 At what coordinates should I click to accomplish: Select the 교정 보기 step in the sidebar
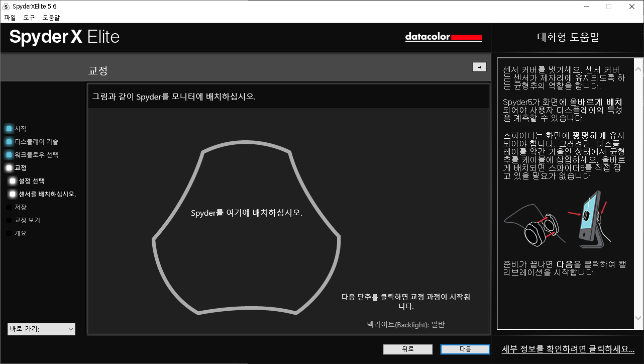pyautogui.click(x=28, y=220)
